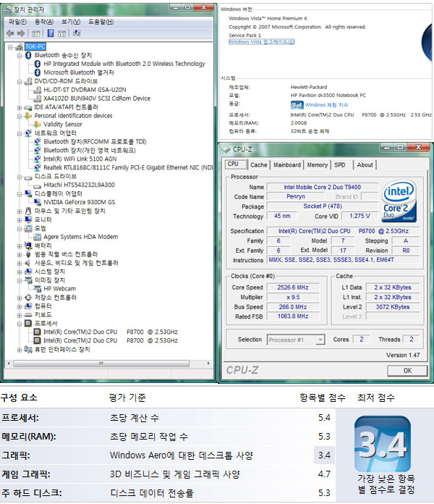Switch to the SPD tab in CPU-Z

coord(340,165)
